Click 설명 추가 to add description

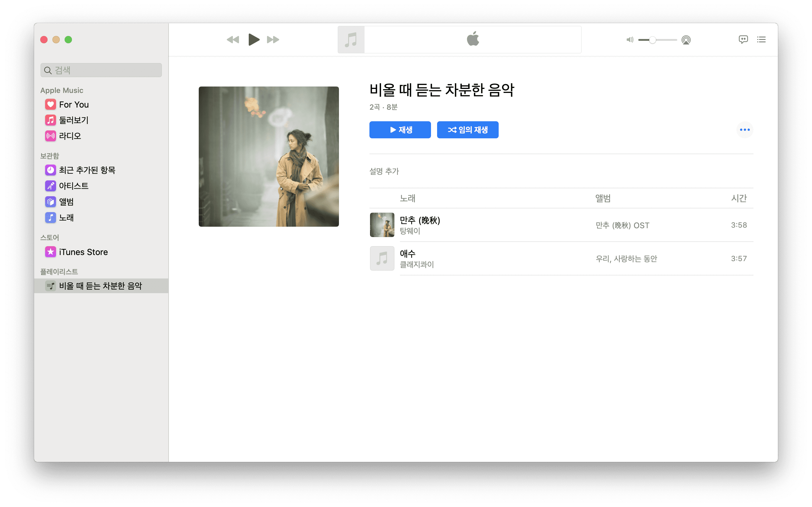click(384, 171)
